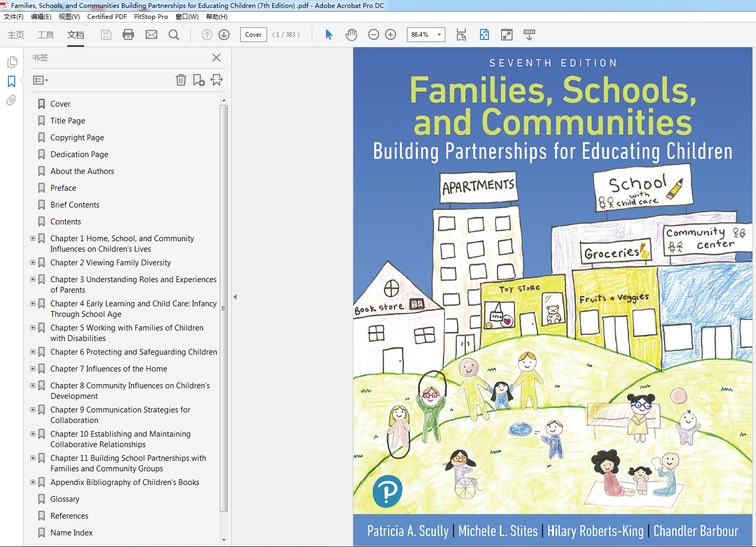
Task: Toggle the Bookmarks panel icon
Action: [12, 81]
